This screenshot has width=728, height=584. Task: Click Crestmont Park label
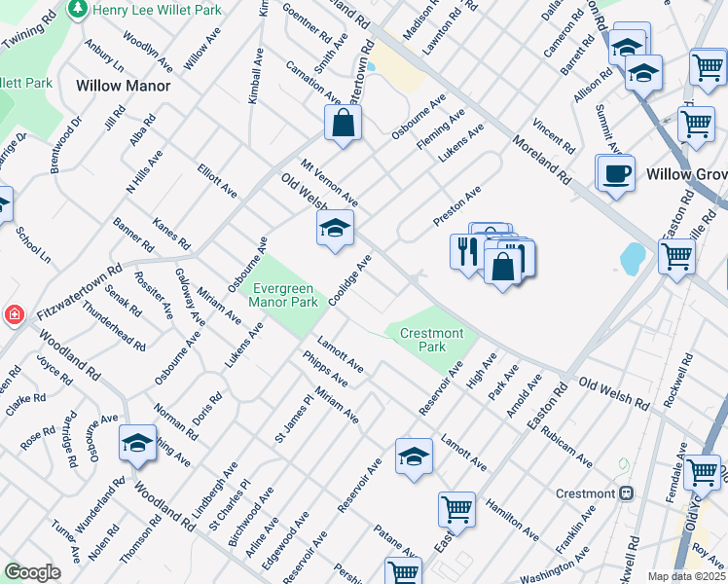tap(432, 340)
